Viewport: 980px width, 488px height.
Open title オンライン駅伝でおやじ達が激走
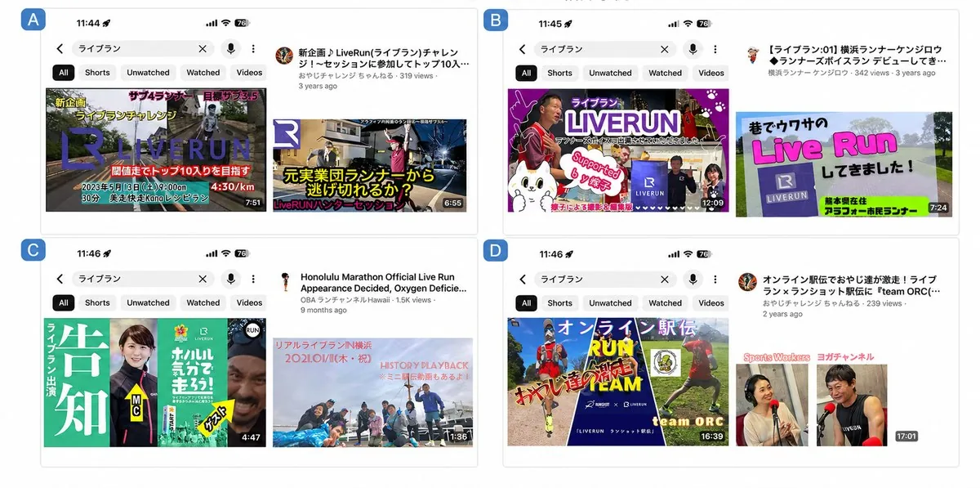tap(853, 285)
